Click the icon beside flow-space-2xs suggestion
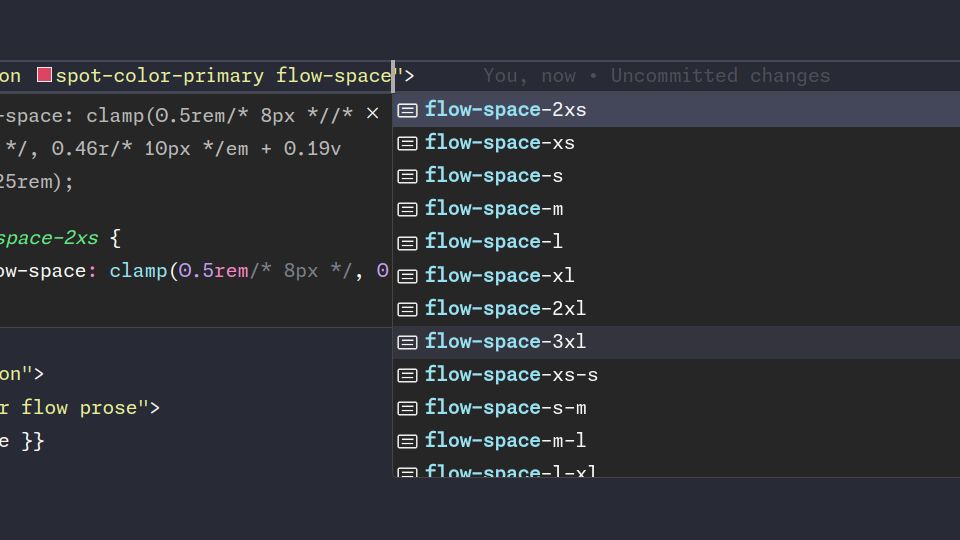 tap(407, 110)
